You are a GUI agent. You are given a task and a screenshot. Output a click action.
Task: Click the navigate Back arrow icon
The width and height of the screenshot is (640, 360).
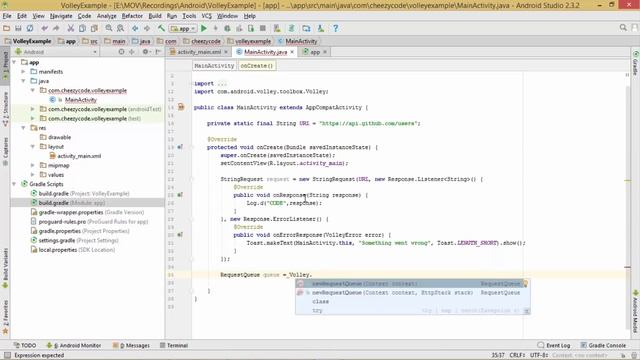(135, 28)
